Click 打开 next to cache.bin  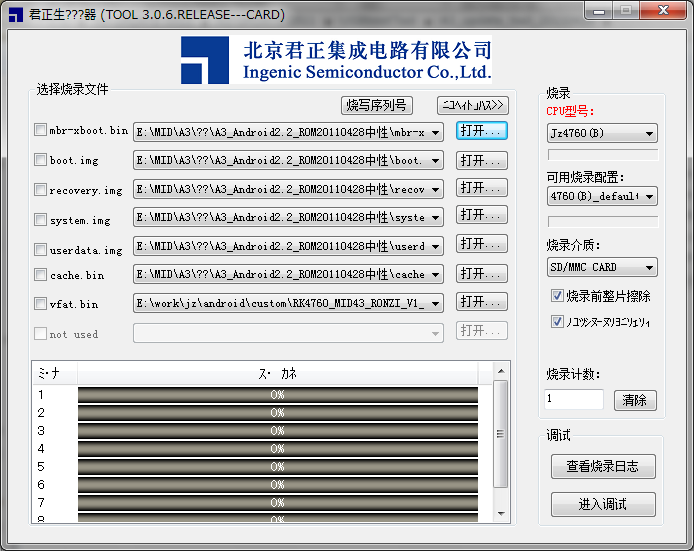[482, 273]
